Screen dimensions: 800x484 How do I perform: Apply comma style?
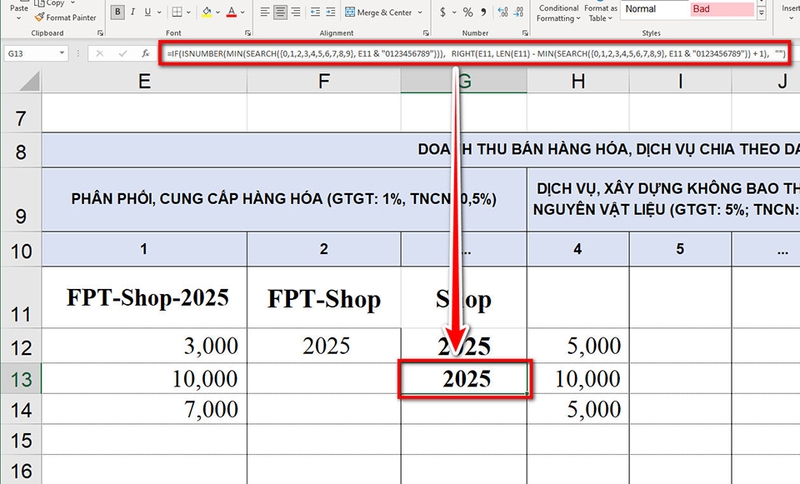(483, 12)
